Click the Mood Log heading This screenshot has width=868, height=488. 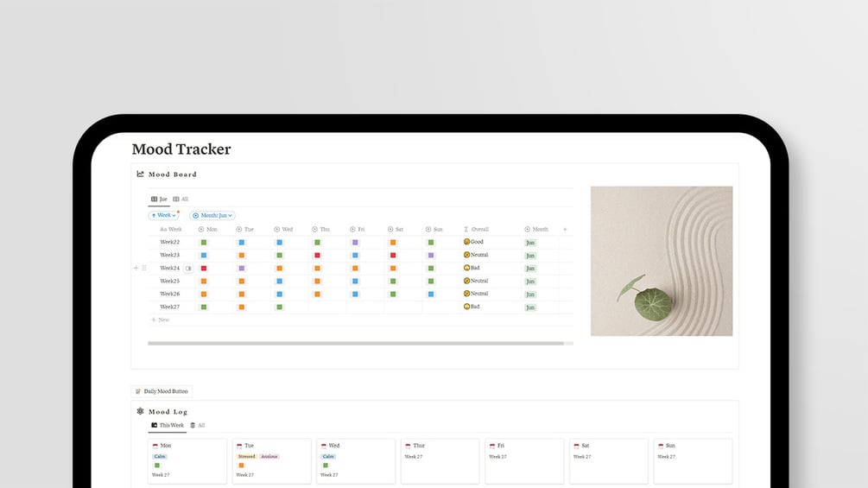pos(168,412)
